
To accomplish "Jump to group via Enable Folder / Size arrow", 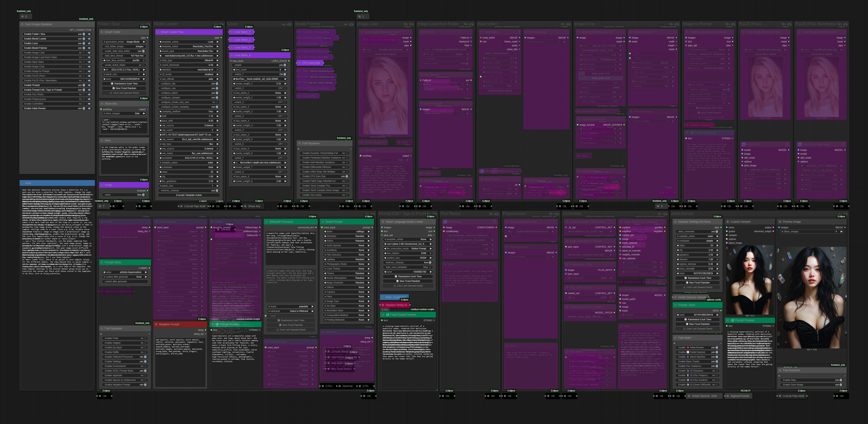I will coord(89,34).
